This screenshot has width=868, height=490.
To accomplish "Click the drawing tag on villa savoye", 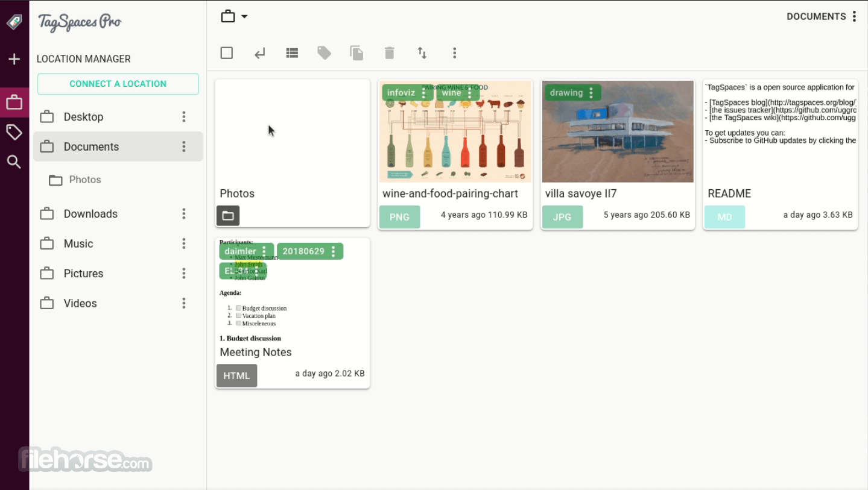I will click(566, 93).
